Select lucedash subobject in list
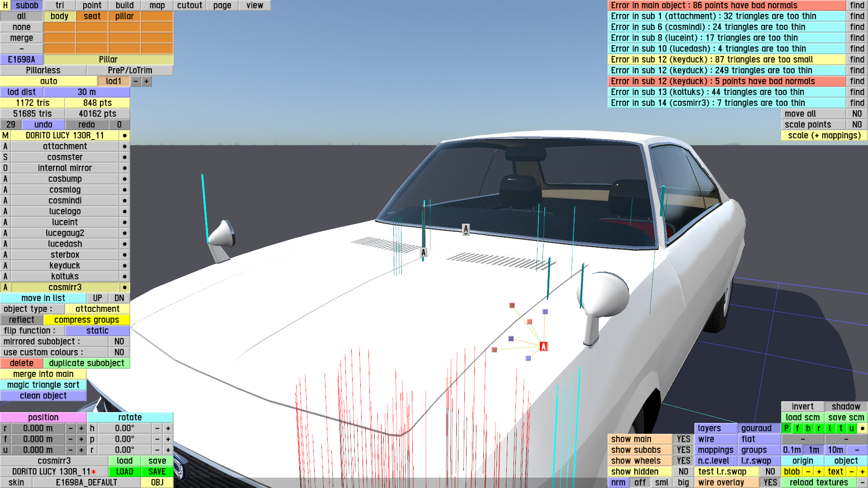The image size is (868, 488). (x=65, y=244)
